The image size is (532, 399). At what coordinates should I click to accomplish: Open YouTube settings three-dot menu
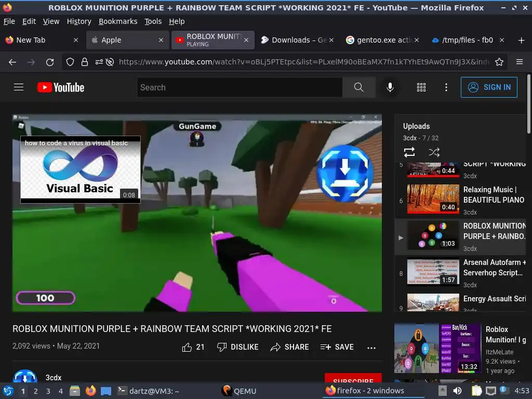coord(446,87)
